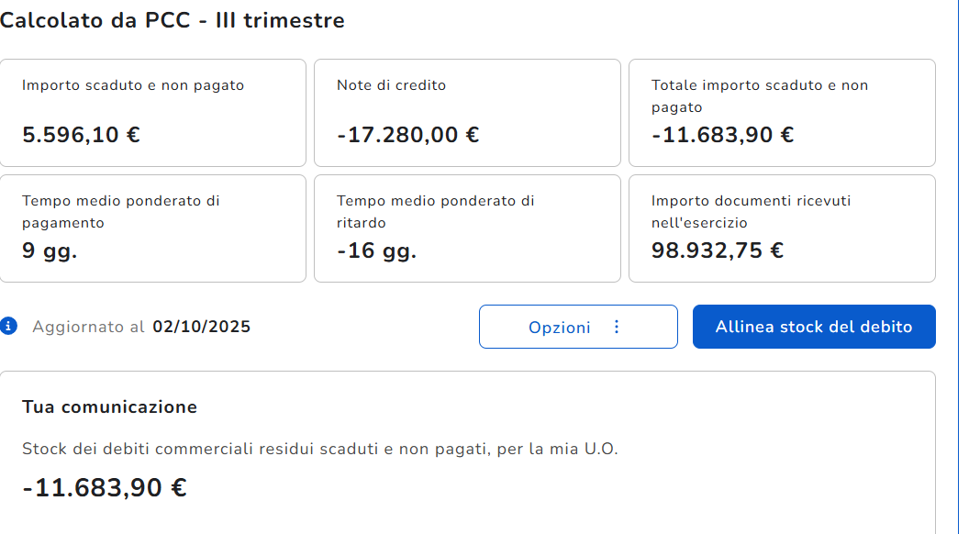This screenshot has height=534, width=980.
Task: Click the -17.280,00 € credit notes amount
Action: coord(407,135)
